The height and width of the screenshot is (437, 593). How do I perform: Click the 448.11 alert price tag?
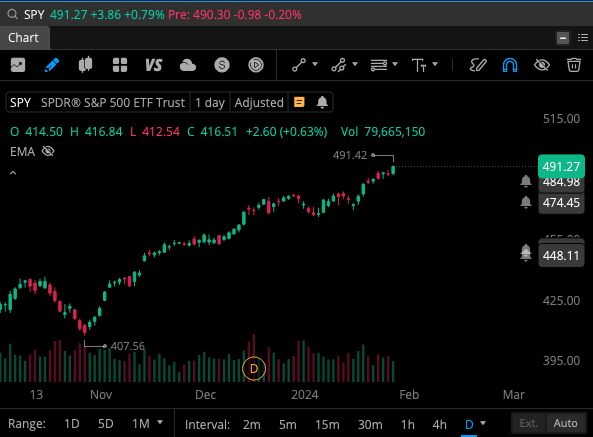tap(561, 256)
